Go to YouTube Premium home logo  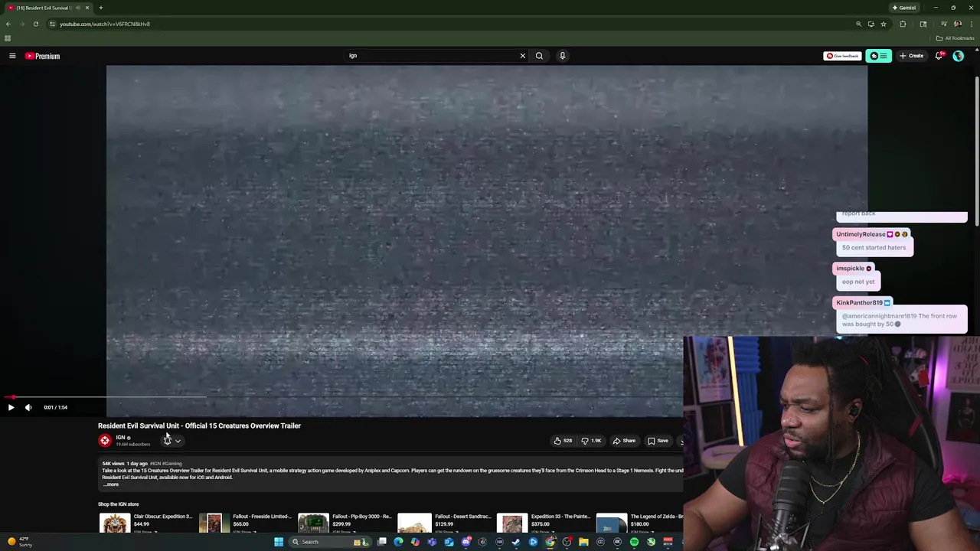[42, 56]
